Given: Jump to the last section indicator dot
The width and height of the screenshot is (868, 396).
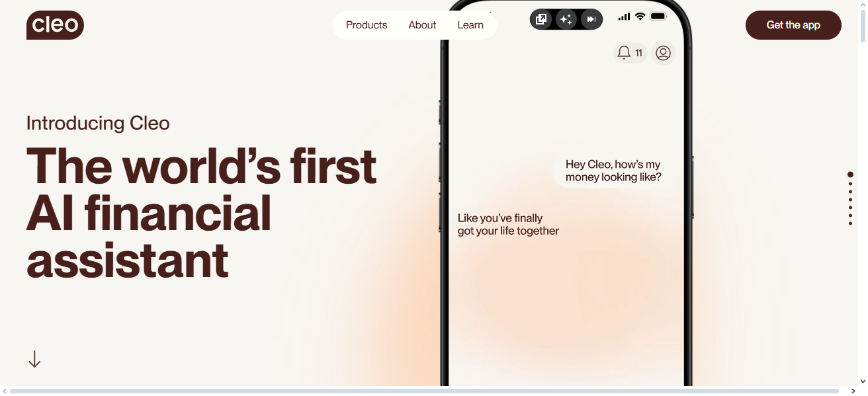Looking at the screenshot, I should pyautogui.click(x=851, y=223).
